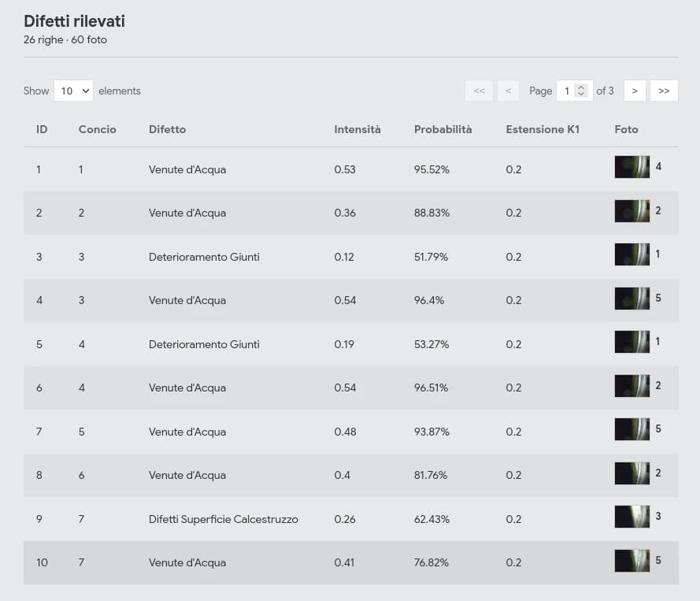The image size is (700, 601).
Task: Open photo thumbnail for defect ID 10
Action: point(632,561)
